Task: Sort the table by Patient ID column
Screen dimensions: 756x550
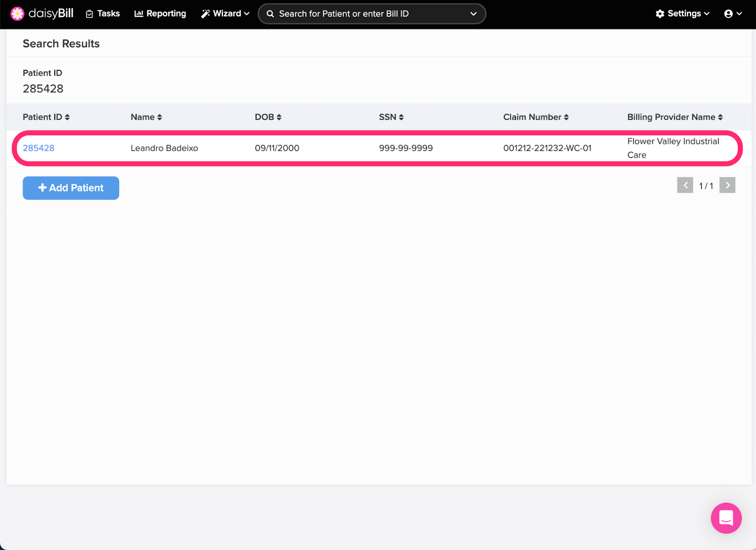Action: coord(46,117)
